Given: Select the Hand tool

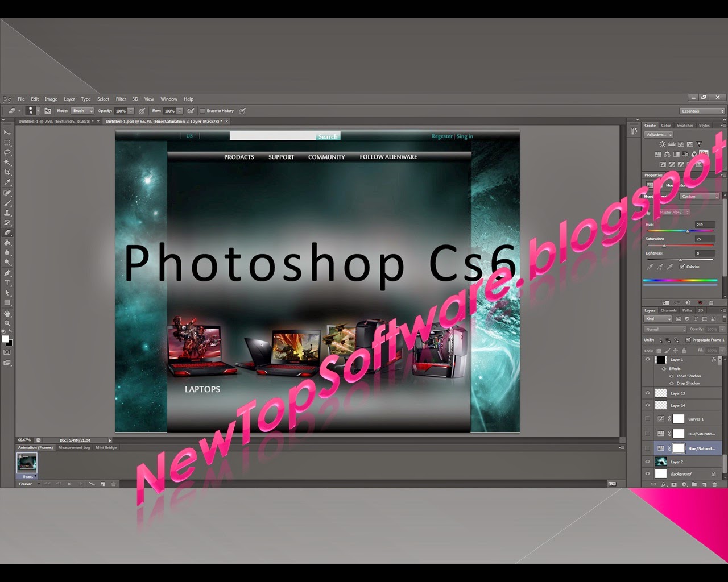Looking at the screenshot, I should (x=7, y=313).
